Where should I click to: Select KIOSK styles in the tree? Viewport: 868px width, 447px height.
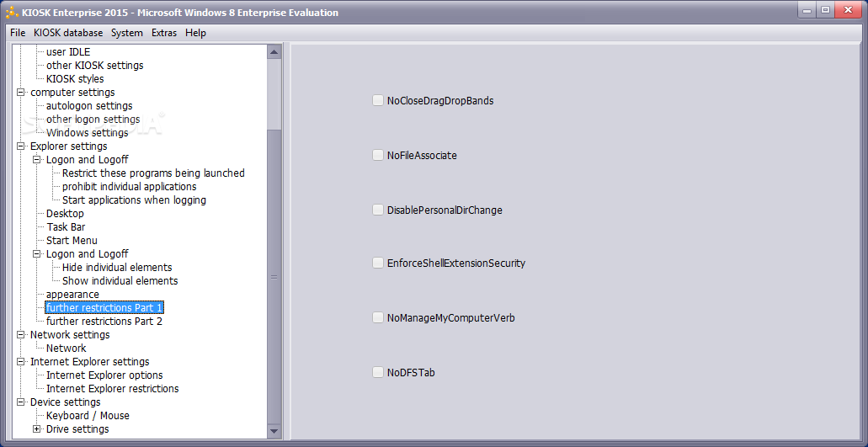75,78
